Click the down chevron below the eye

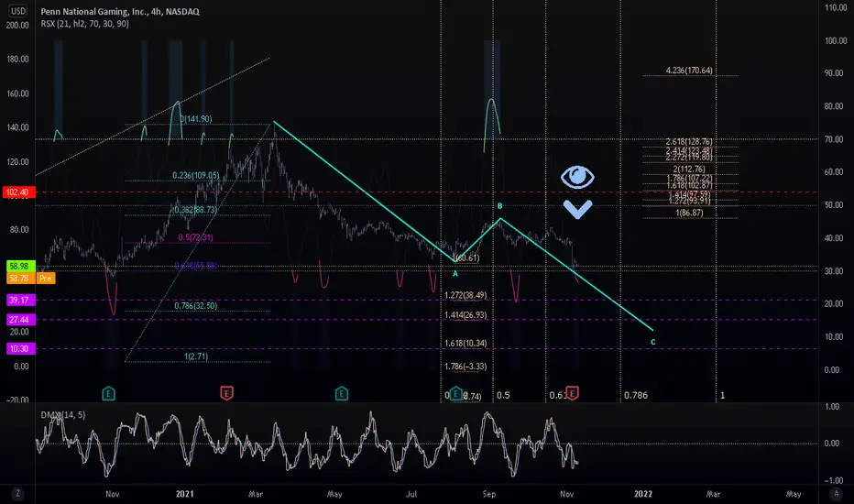click(578, 210)
